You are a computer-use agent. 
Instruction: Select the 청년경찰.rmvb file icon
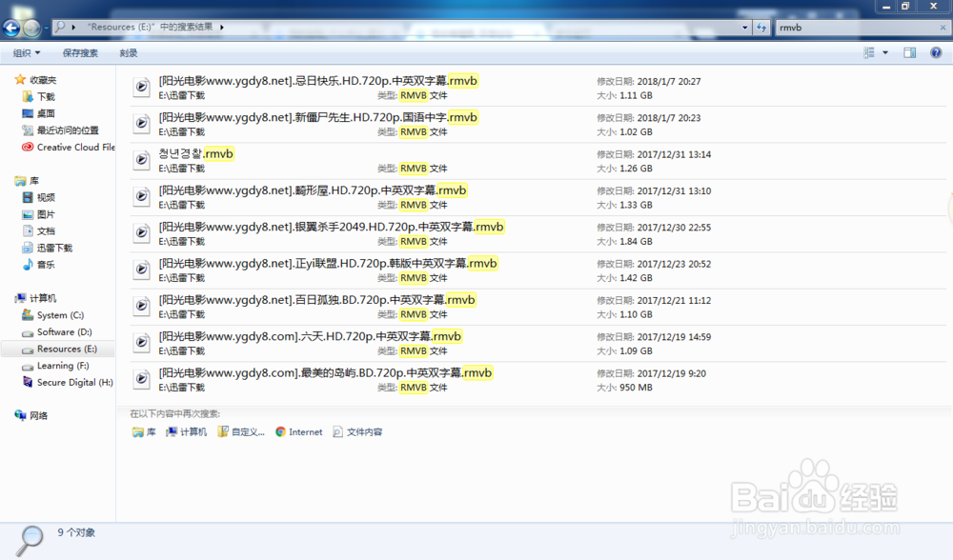click(x=142, y=160)
